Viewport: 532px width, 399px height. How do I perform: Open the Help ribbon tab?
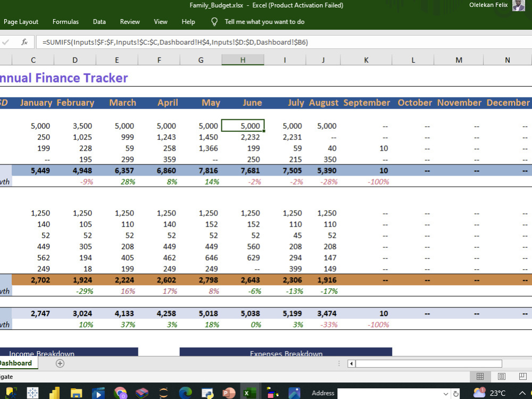[188, 22]
